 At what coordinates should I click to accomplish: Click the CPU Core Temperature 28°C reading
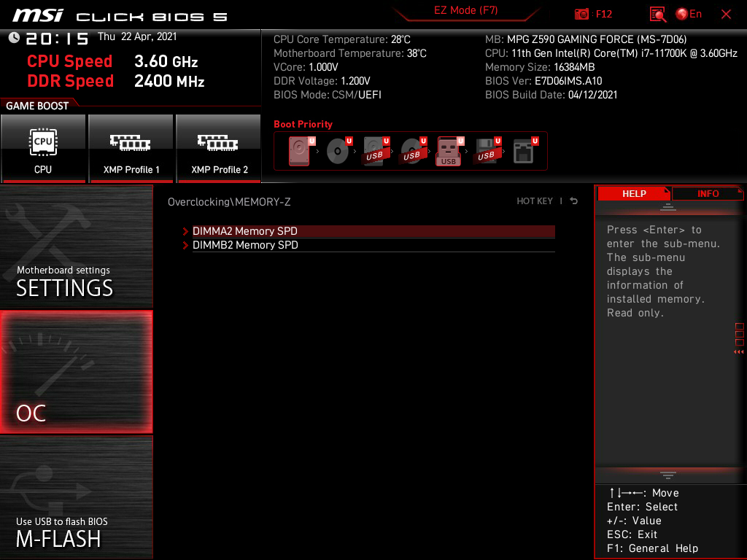(342, 39)
